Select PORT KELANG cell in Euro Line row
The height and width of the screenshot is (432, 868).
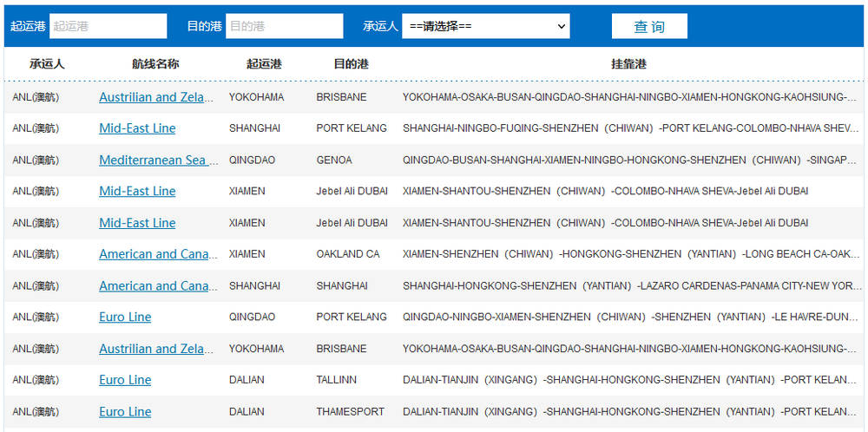tap(352, 317)
